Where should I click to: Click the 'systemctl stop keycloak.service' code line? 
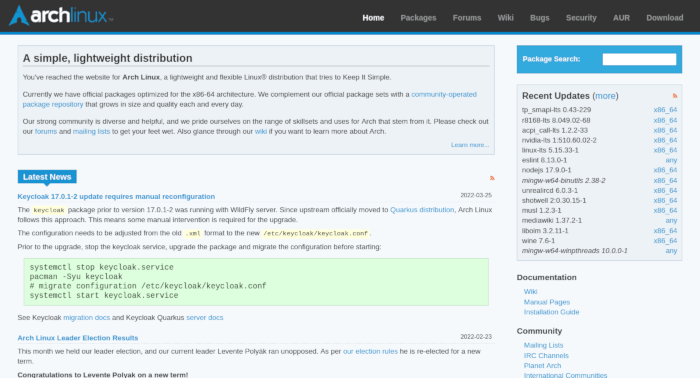(101, 267)
